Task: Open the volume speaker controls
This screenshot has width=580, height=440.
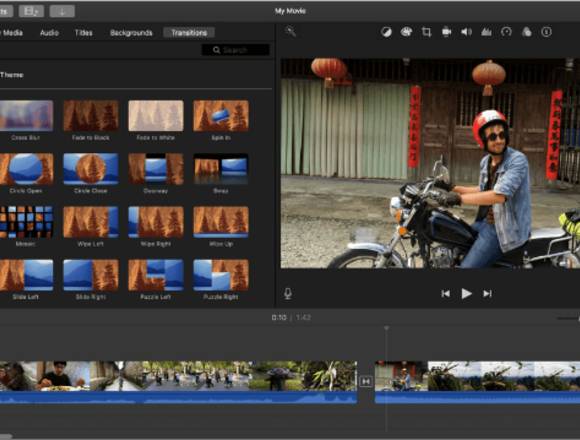Action: [466, 32]
